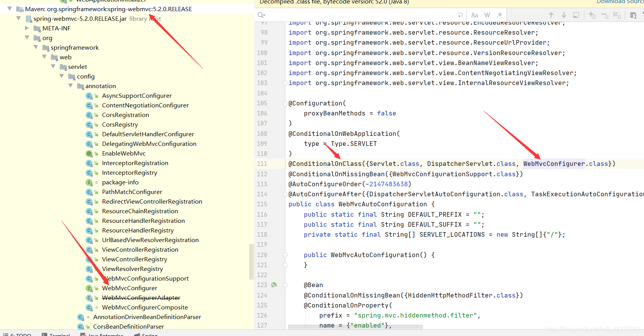The image size is (644, 336).
Task: Click the class icon beside WebMvcConfigurerComposite
Action: (x=89, y=308)
